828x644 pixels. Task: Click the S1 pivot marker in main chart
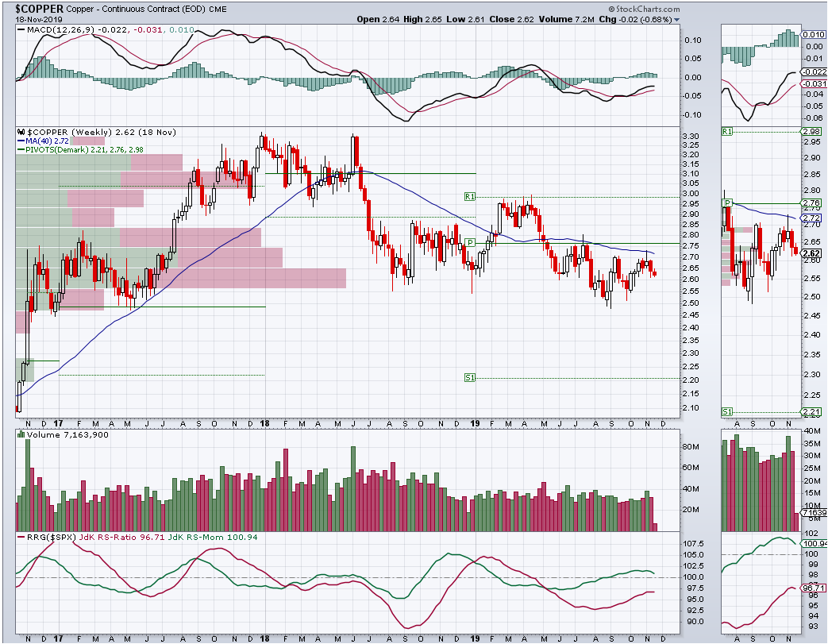click(x=470, y=378)
